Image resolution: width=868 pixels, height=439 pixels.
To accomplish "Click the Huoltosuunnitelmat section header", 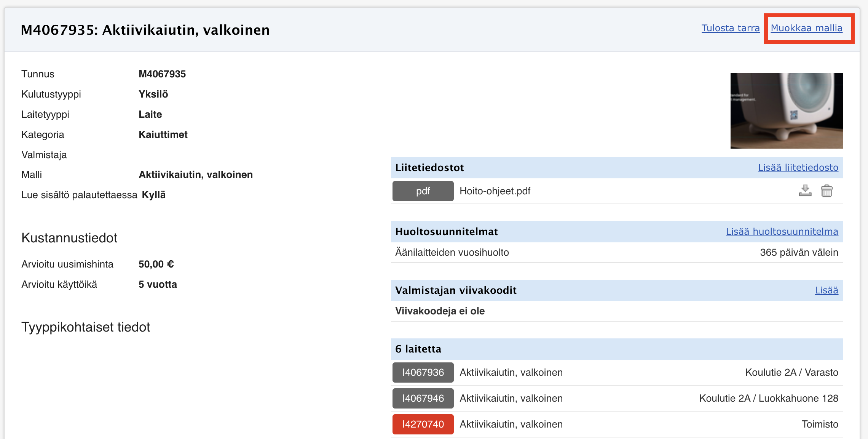I will 446,232.
